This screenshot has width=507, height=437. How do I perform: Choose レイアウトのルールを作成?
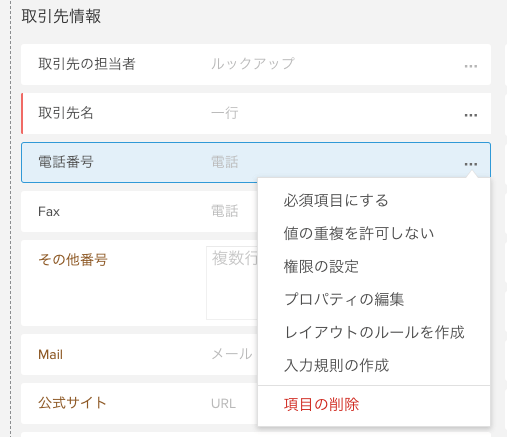coord(374,332)
